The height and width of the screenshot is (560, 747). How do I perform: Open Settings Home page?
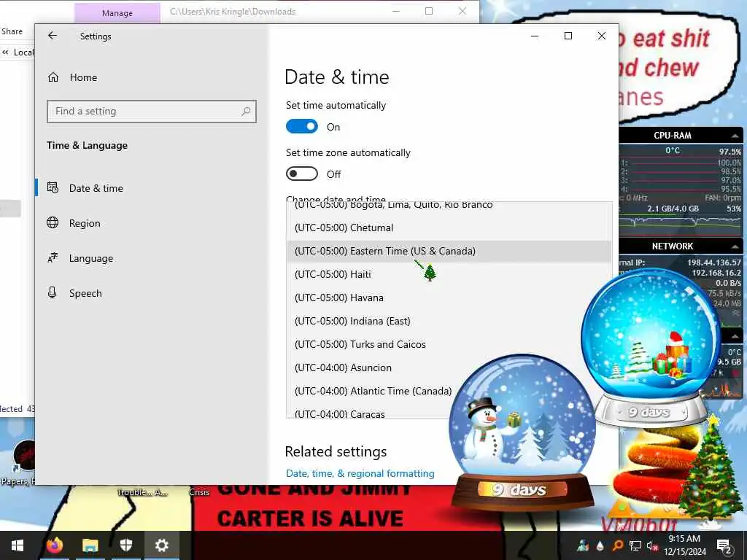pyautogui.click(x=72, y=77)
